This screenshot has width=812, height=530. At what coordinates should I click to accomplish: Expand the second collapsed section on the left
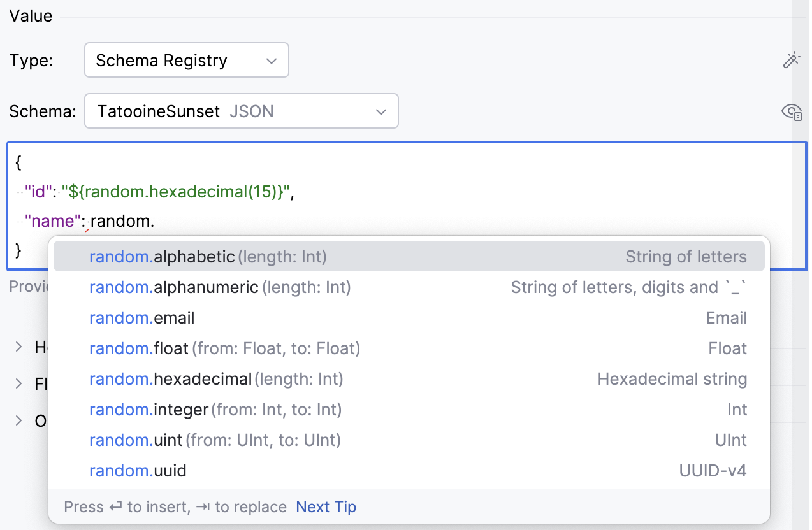[x=17, y=384]
